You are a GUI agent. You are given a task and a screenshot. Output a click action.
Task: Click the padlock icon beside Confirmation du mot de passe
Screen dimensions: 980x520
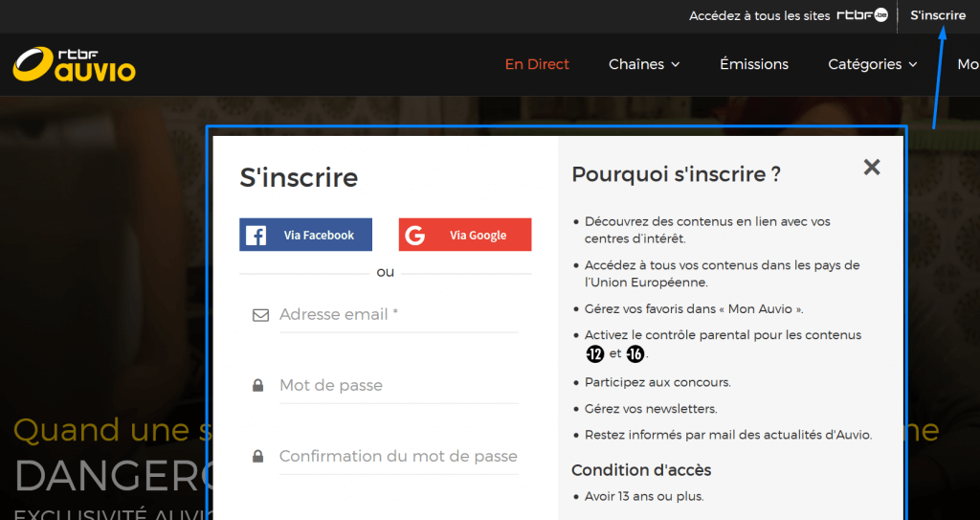tap(257, 456)
